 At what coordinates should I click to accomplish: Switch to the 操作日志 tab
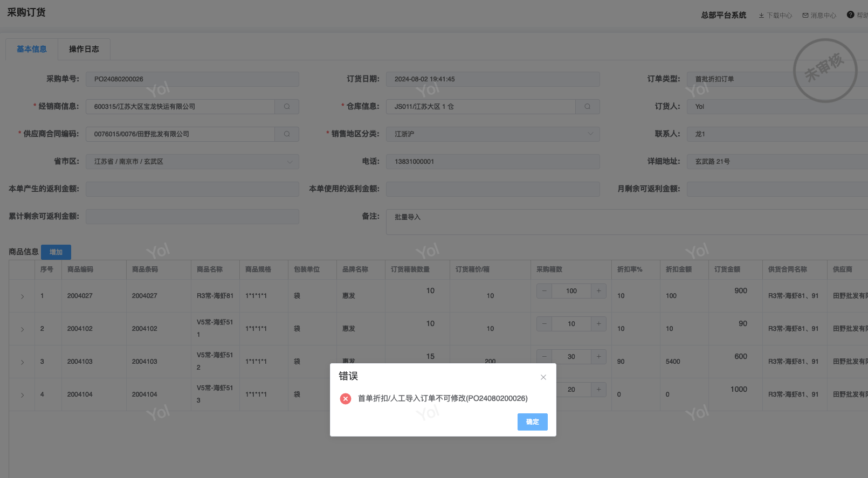pos(84,49)
